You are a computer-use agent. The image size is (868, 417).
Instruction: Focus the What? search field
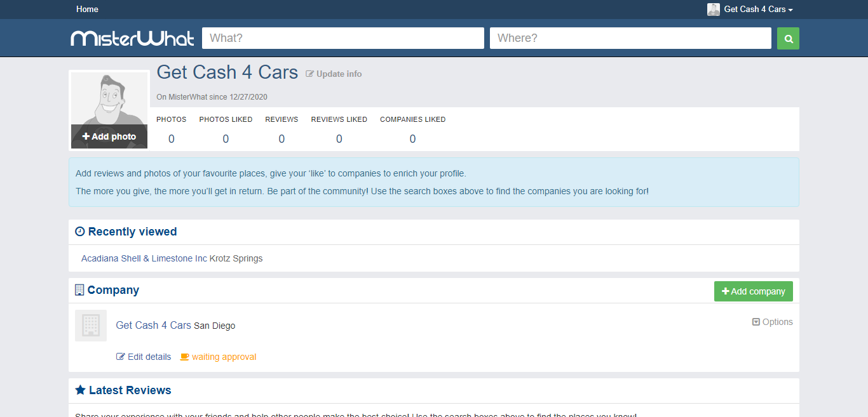tap(343, 38)
